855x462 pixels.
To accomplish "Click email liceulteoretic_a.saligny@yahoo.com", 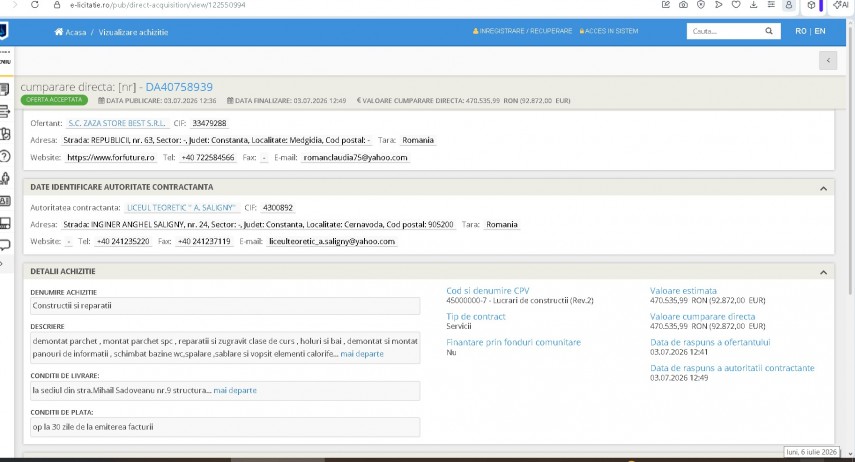I will point(332,242).
